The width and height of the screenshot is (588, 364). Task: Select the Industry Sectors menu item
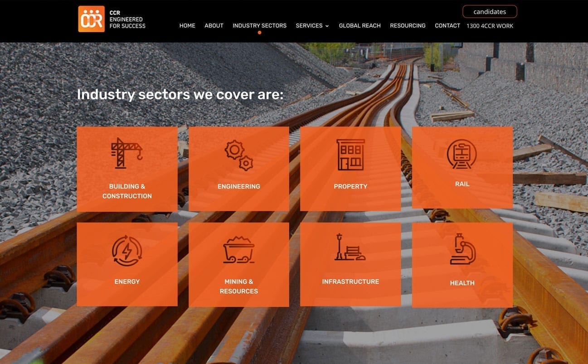[259, 25]
